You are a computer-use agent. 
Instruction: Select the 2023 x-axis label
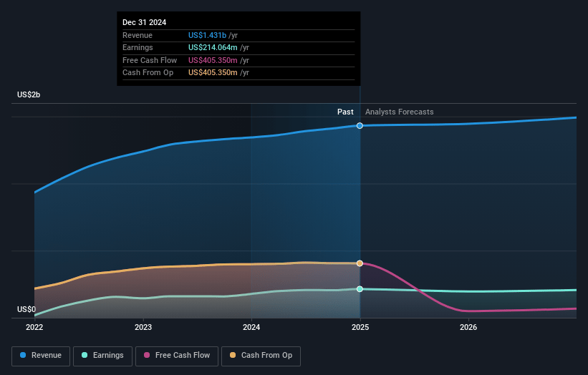143,327
